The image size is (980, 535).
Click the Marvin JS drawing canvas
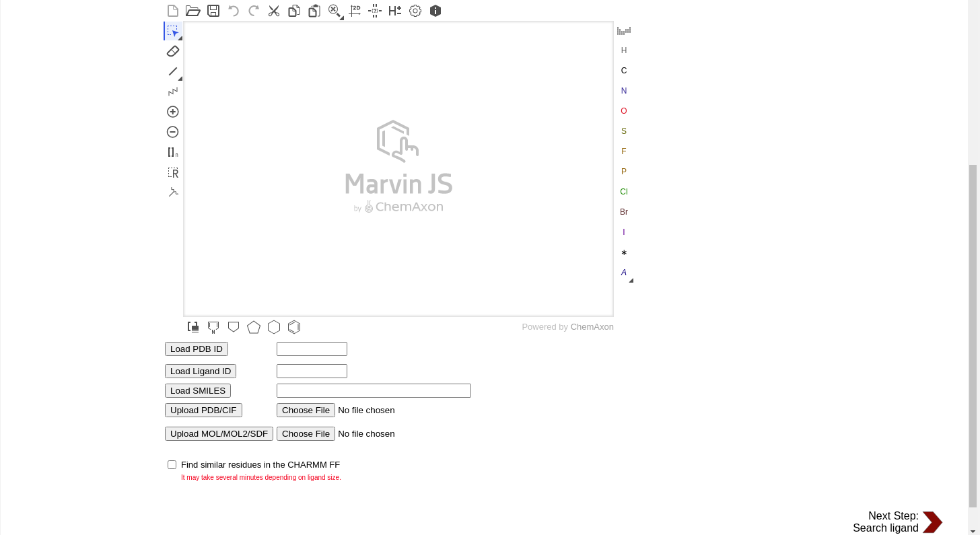[398, 169]
